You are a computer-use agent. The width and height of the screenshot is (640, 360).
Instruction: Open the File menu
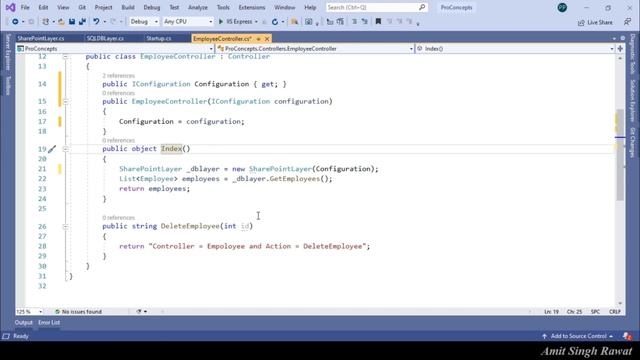pos(25,7)
